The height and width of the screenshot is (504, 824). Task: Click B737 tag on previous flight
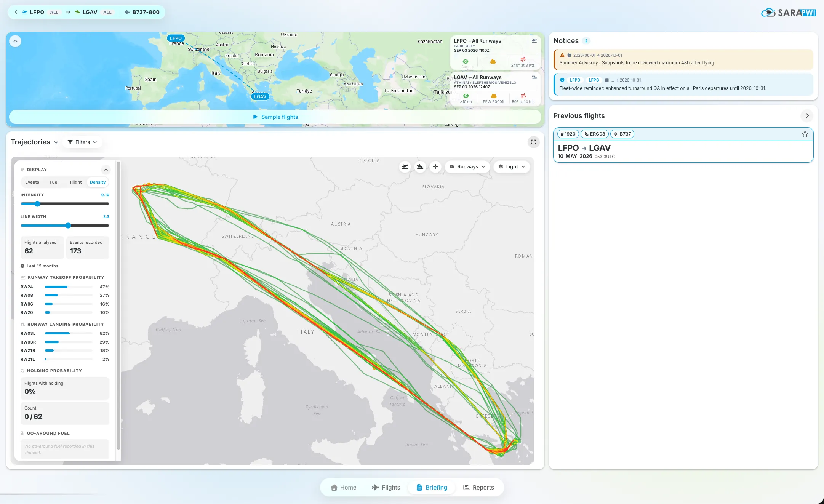pyautogui.click(x=622, y=134)
